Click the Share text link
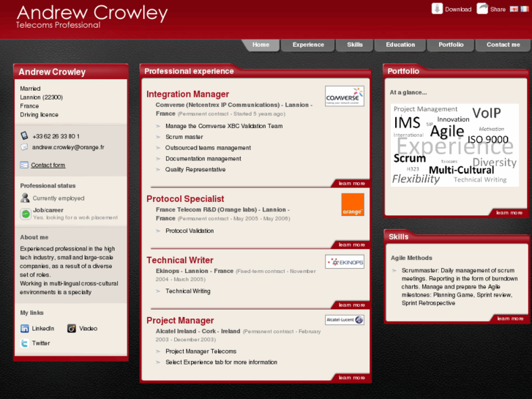Image resolution: width=532 pixels, height=399 pixels. pyautogui.click(x=498, y=10)
